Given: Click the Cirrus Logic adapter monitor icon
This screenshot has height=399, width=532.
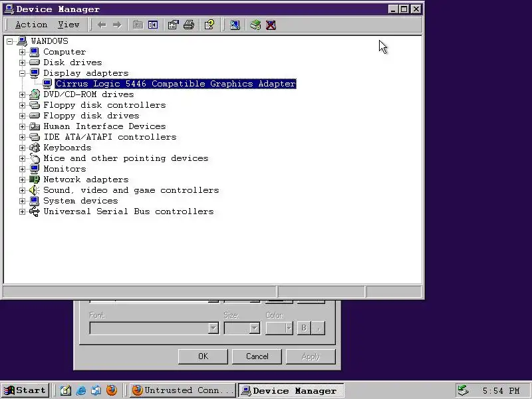Looking at the screenshot, I should pyautogui.click(x=47, y=84).
